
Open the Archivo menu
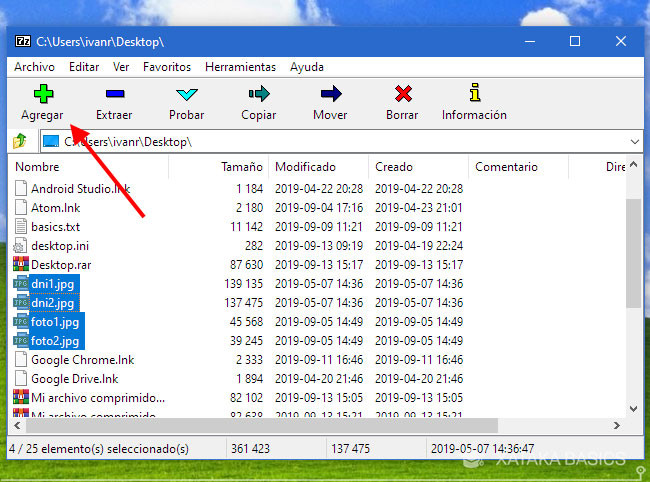34,67
